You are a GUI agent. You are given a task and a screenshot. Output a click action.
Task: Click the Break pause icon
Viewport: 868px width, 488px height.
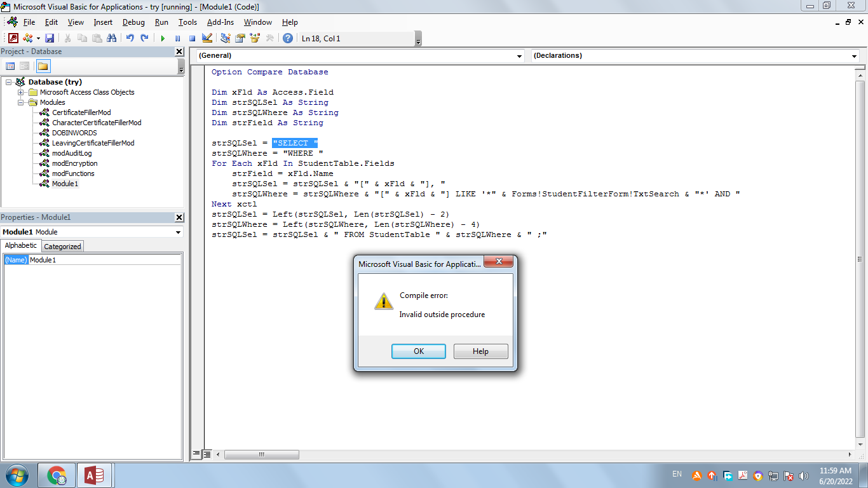click(177, 38)
